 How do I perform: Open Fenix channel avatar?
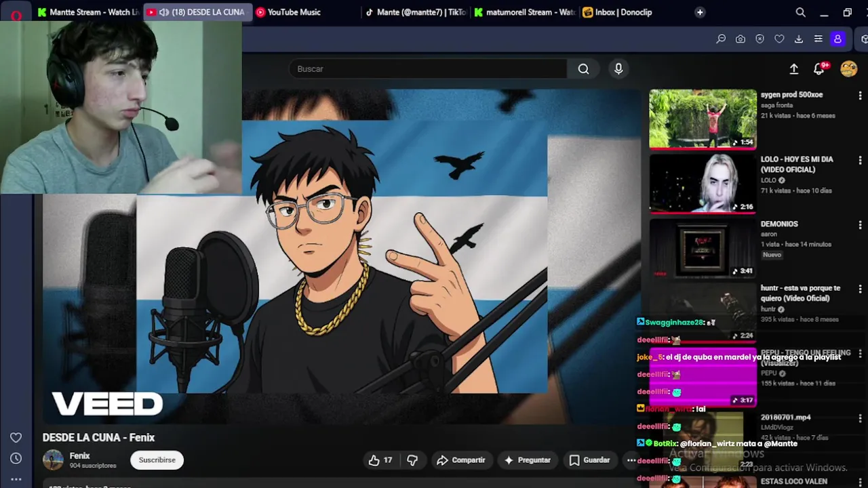coord(53,460)
